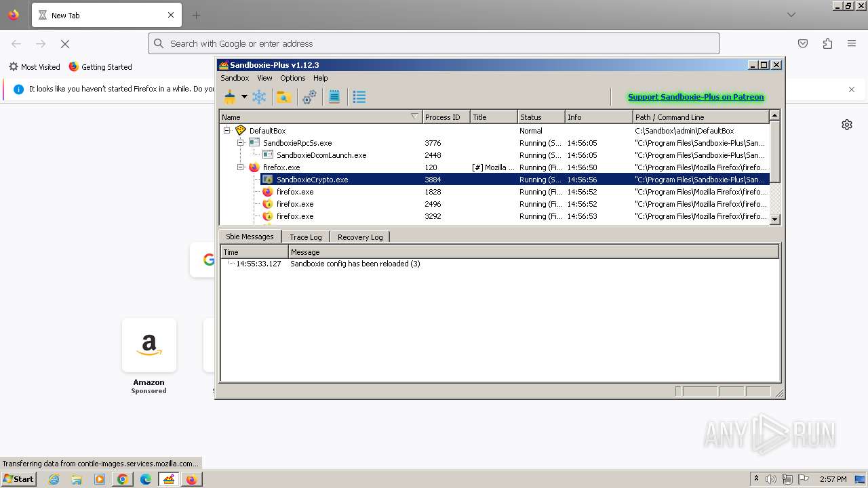Open the Sandbox menu

coord(235,78)
